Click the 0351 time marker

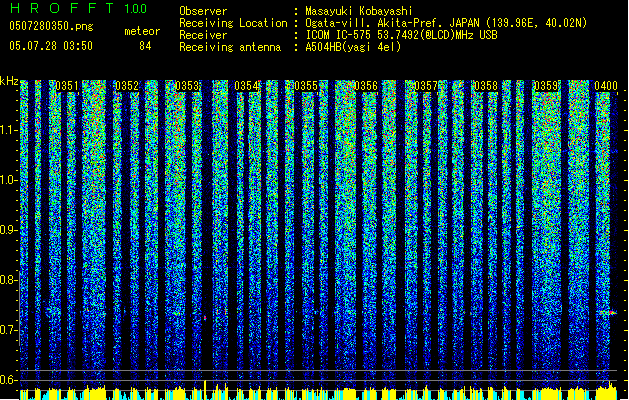(x=67, y=86)
